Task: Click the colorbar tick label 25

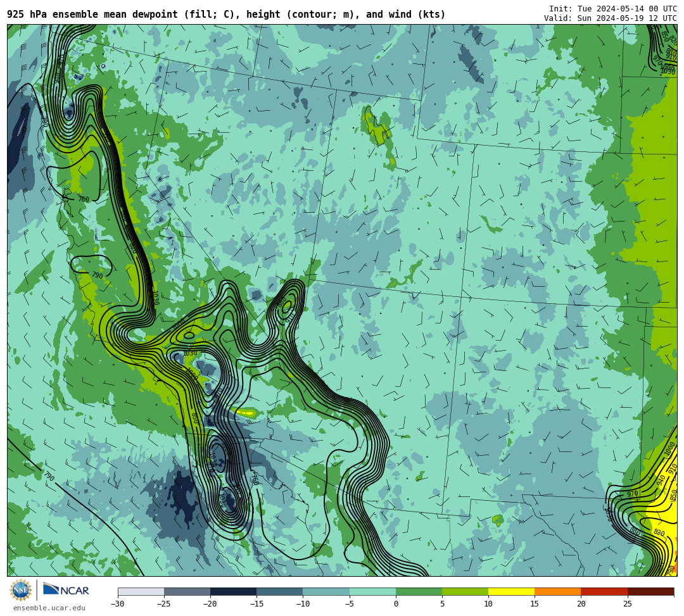Action: (627, 604)
